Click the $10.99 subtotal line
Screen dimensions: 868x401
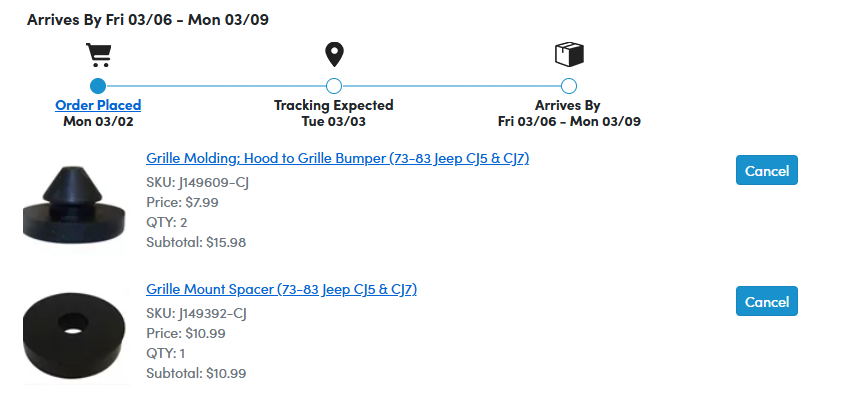[196, 373]
